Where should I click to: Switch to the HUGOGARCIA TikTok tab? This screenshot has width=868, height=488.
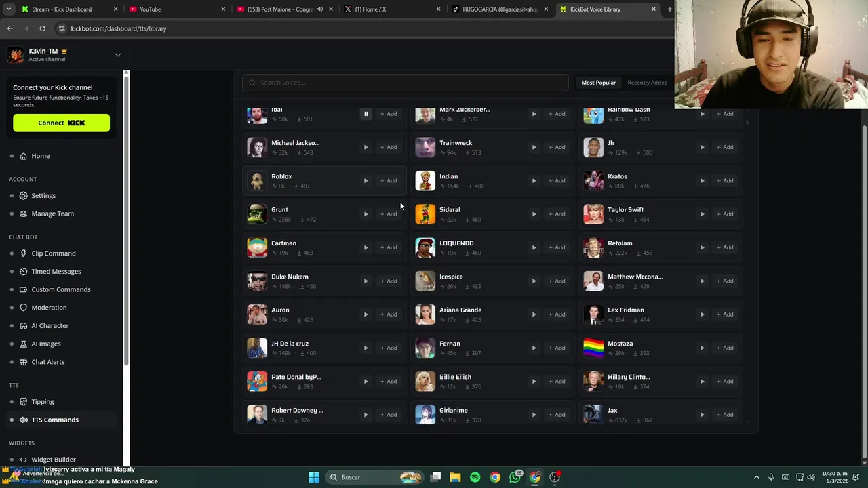499,9
